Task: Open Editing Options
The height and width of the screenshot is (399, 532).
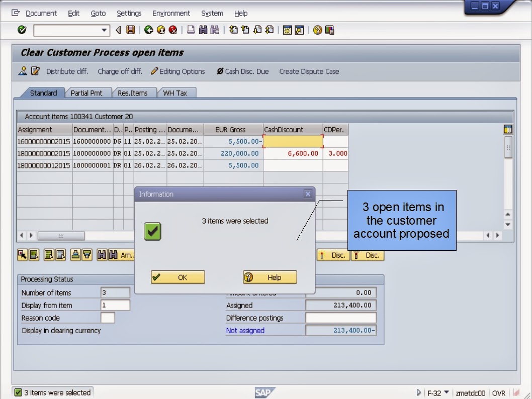Action: (178, 71)
